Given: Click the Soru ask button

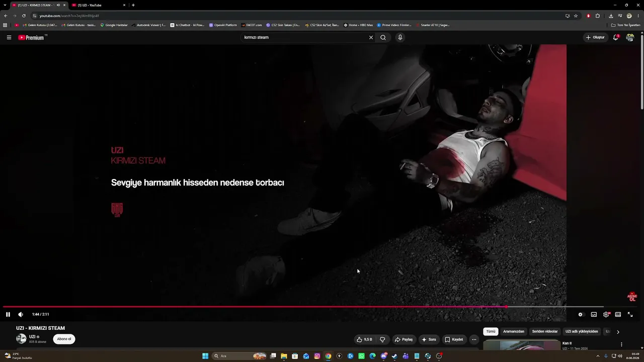Looking at the screenshot, I should click(429, 339).
